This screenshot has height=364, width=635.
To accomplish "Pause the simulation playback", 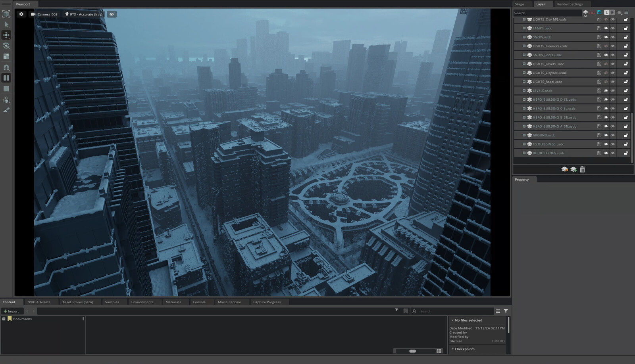I will (6, 78).
